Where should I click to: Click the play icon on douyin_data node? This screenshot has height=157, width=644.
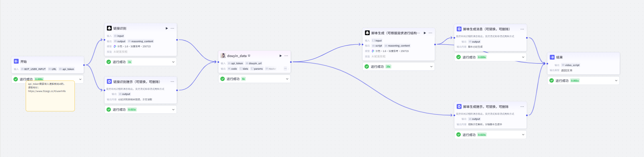click(x=281, y=56)
